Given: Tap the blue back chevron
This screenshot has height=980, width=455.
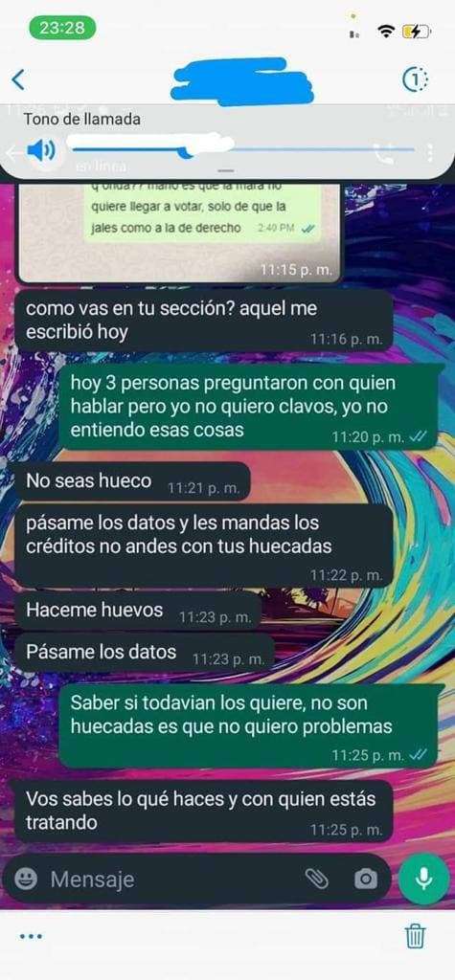Looking at the screenshot, I should [x=18, y=80].
